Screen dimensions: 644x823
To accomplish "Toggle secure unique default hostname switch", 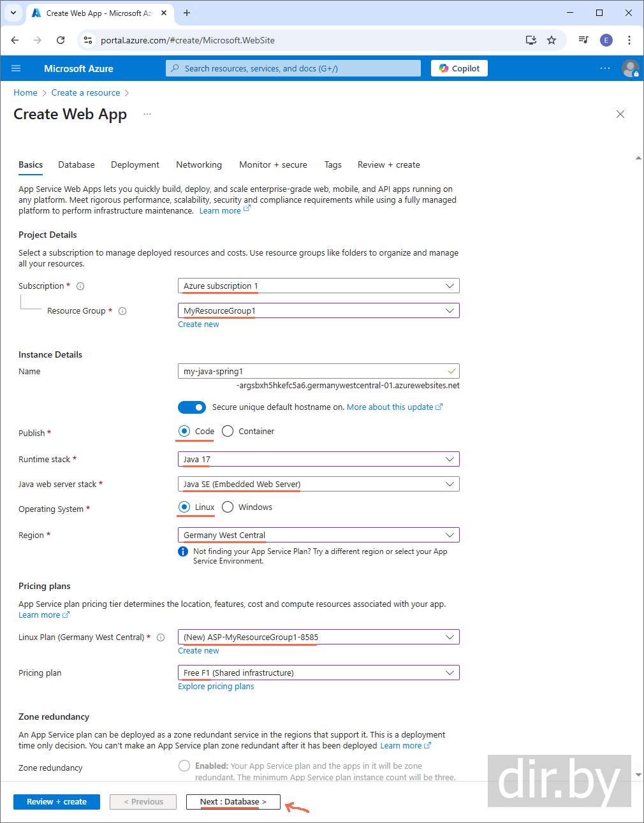I will (x=192, y=407).
